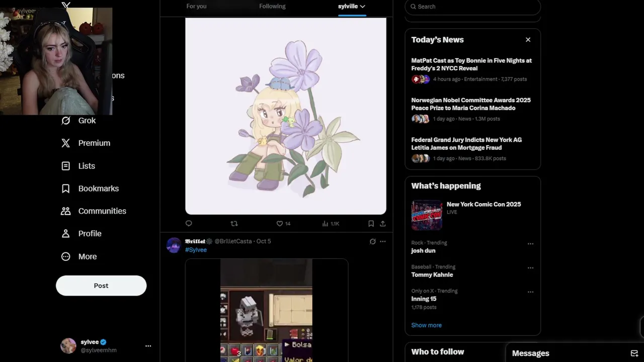This screenshot has height=362, width=644.
Task: Open the More options circle icon
Action: (66, 256)
